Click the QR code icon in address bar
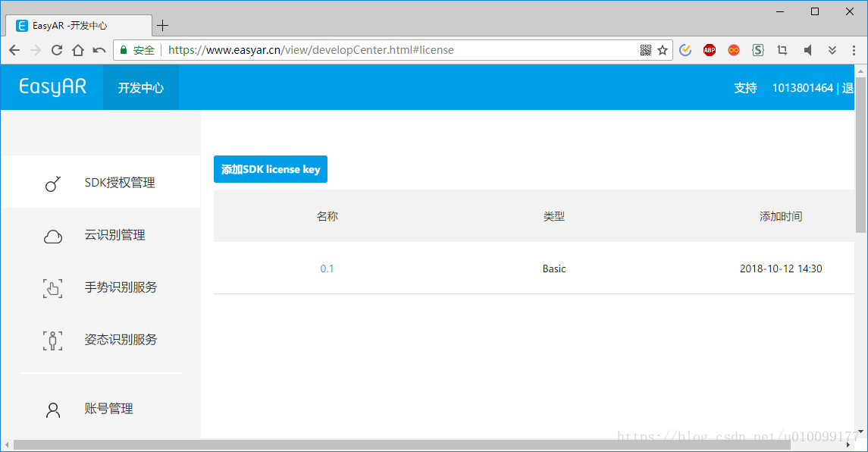The width and height of the screenshot is (868, 452). 646,49
